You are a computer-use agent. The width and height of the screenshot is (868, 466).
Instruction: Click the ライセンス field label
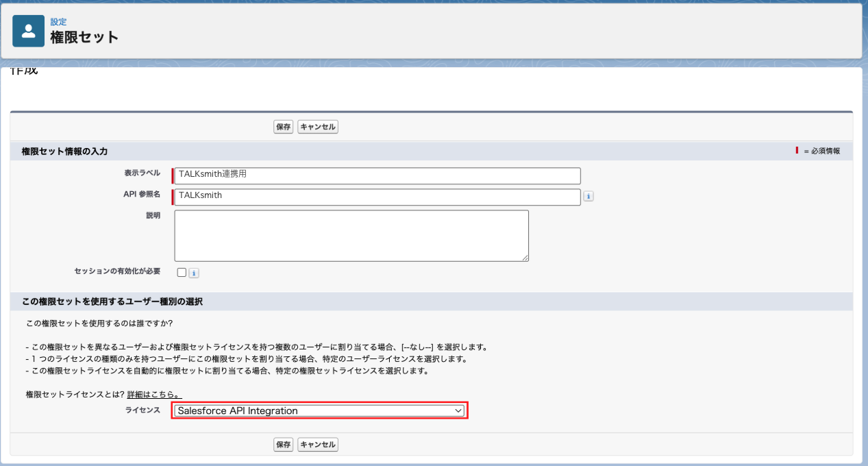(x=142, y=410)
